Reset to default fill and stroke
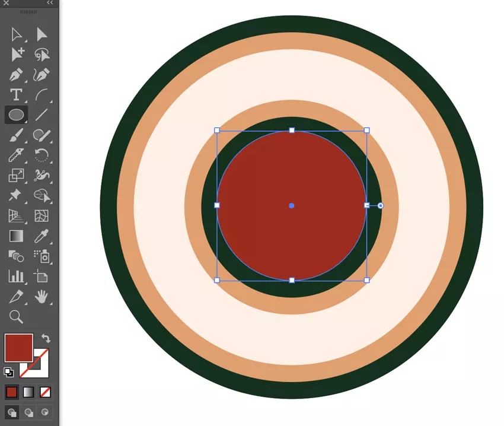 pyautogui.click(x=9, y=372)
